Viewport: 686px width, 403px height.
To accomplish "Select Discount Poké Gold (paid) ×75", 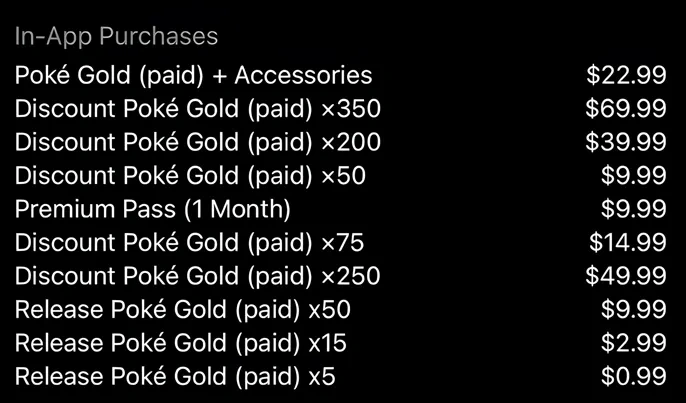I will click(x=189, y=243).
